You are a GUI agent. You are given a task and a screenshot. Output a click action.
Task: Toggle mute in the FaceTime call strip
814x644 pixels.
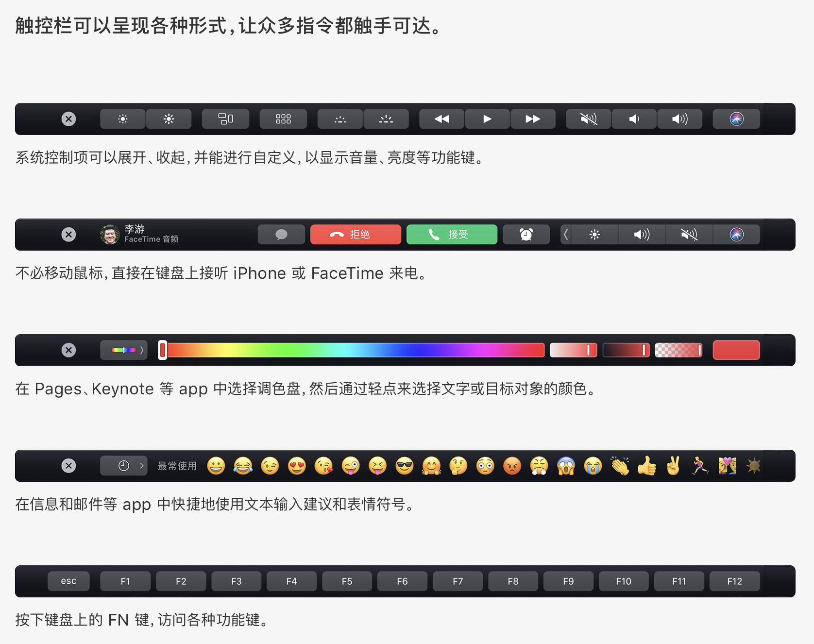[689, 235]
